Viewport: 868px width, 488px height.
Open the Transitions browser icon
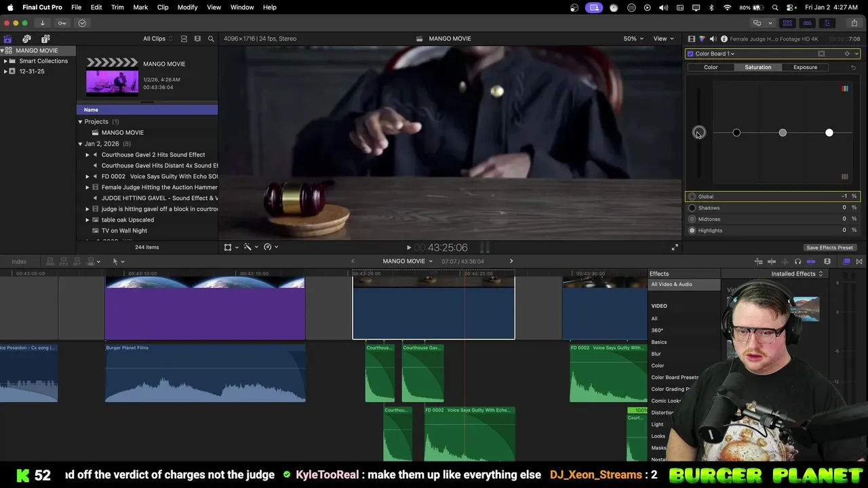point(859,262)
